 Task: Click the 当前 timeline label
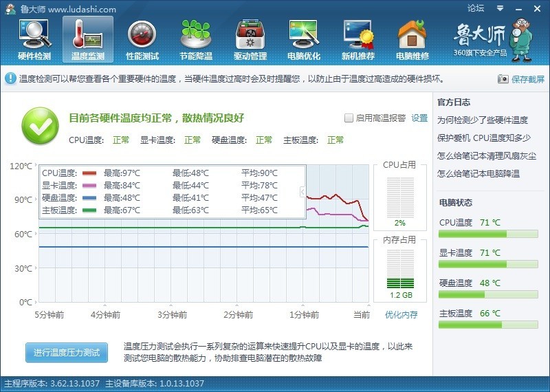pyautogui.click(x=362, y=315)
